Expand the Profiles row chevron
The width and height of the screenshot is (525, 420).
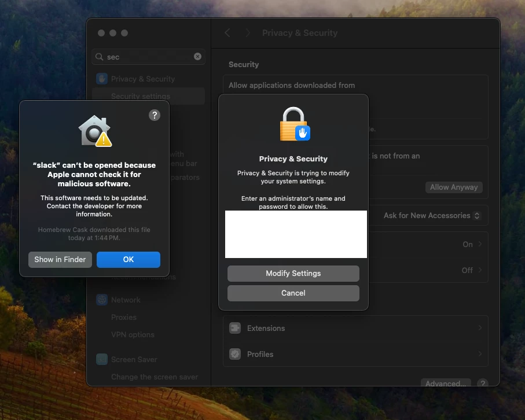(x=480, y=353)
